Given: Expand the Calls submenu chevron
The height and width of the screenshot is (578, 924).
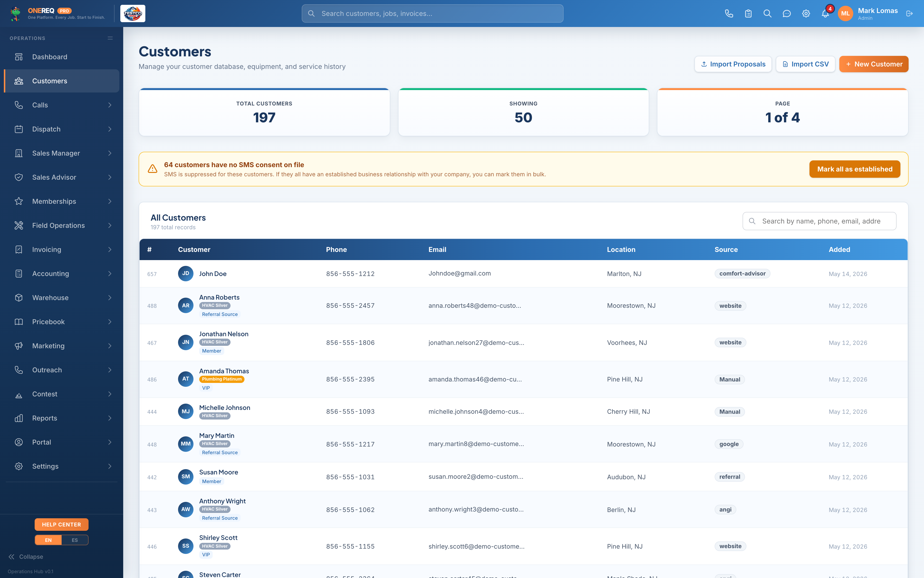Looking at the screenshot, I should (110, 105).
